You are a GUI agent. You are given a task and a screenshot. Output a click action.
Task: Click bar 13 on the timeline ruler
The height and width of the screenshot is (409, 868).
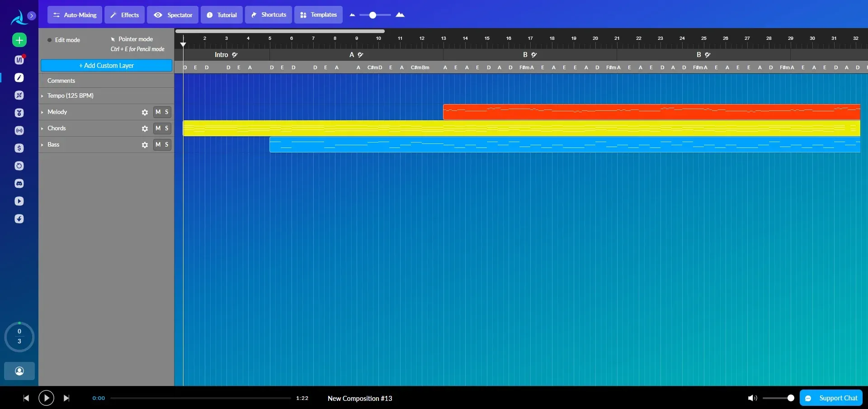pyautogui.click(x=443, y=38)
